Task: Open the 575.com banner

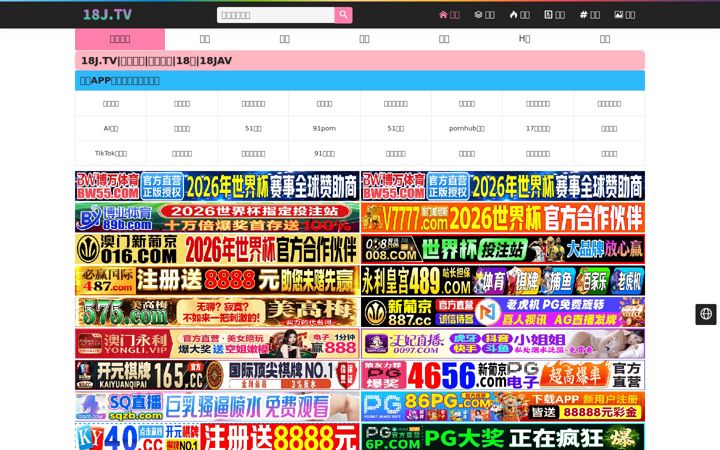Action: click(217, 312)
